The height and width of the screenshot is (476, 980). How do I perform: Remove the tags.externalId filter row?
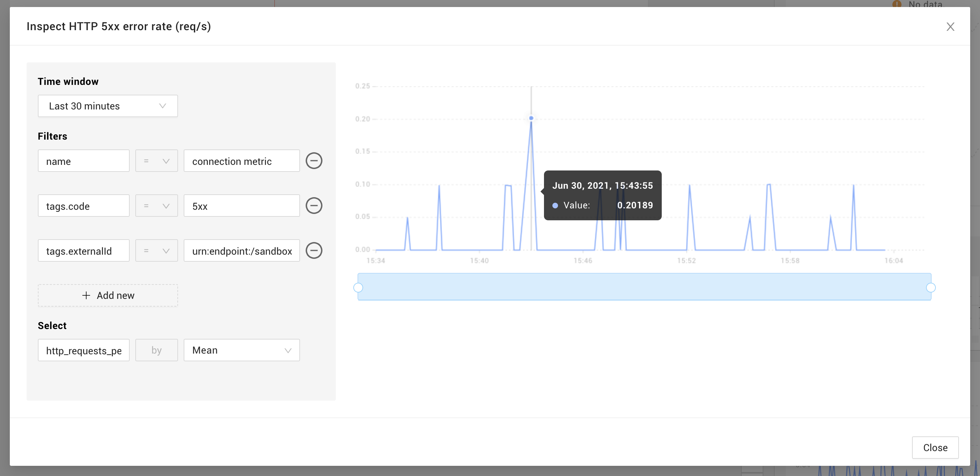314,250
